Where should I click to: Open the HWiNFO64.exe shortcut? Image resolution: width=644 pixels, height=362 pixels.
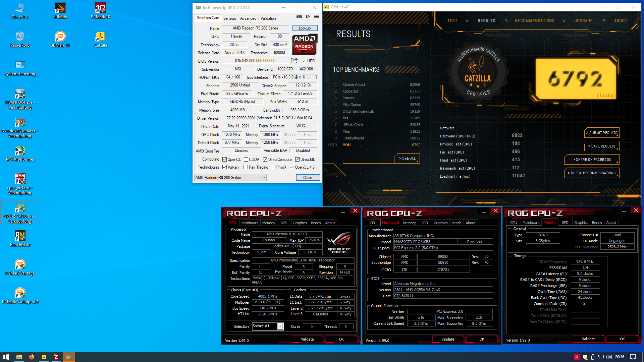[20, 99]
